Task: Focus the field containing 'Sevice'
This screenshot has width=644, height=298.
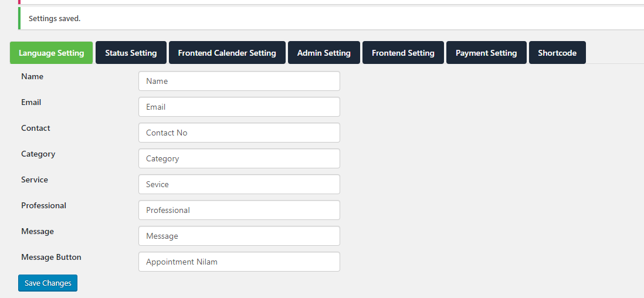Action: point(239,184)
